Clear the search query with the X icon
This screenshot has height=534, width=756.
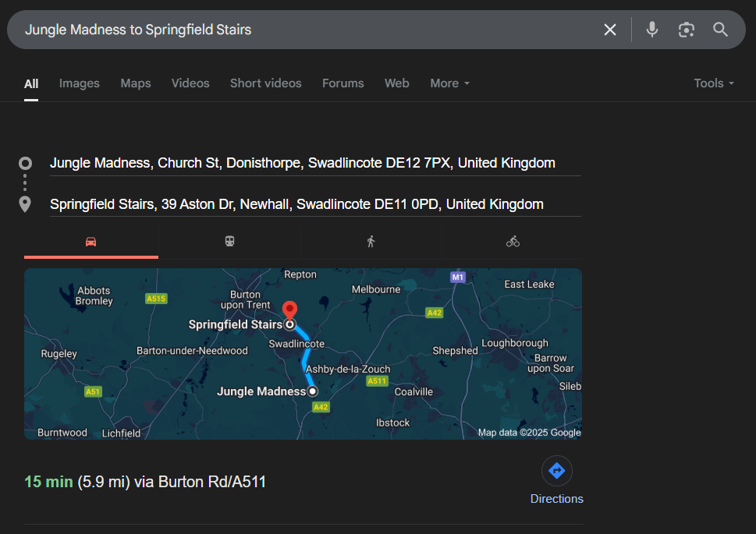[x=610, y=30]
